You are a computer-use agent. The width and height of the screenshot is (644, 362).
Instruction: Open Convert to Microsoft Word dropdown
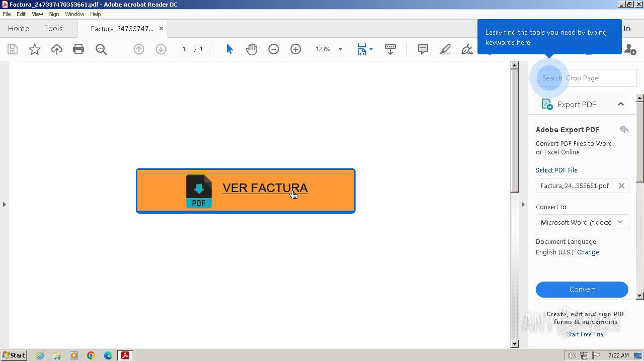click(x=582, y=222)
